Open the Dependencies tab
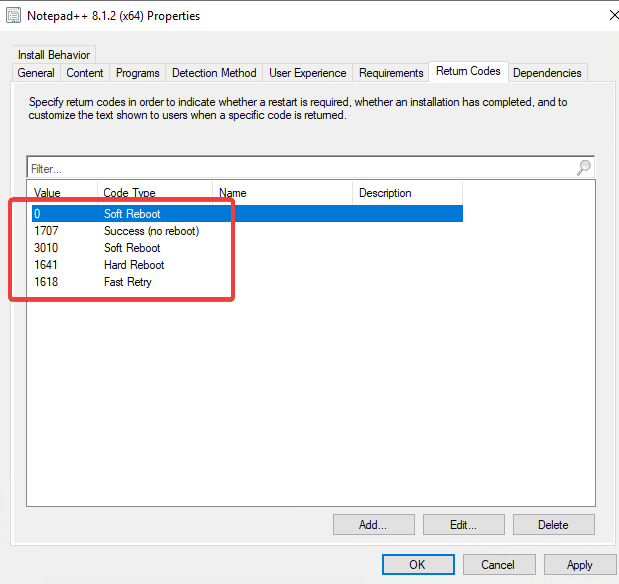 pos(547,73)
